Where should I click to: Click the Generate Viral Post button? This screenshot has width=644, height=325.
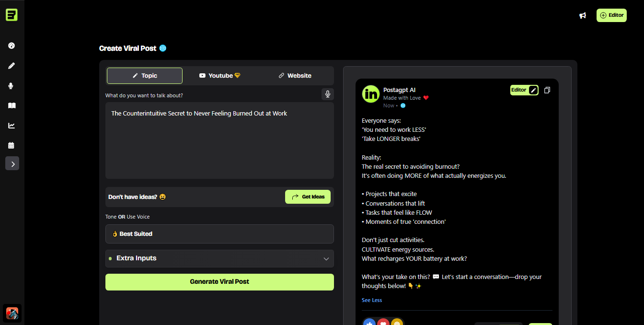[x=219, y=282]
